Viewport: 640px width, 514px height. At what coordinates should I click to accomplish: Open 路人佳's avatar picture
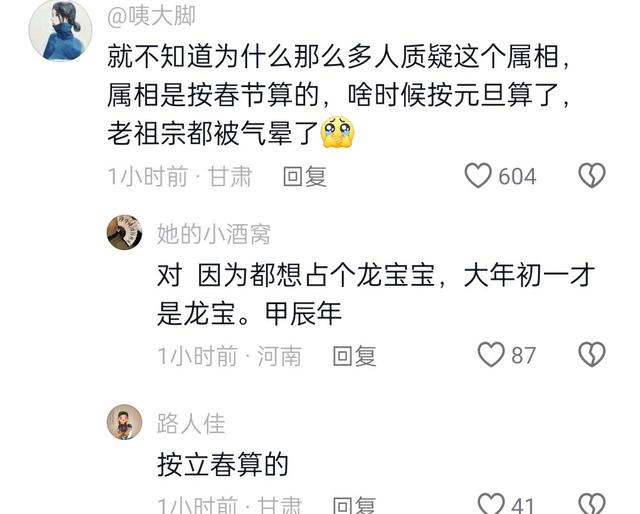(x=124, y=422)
